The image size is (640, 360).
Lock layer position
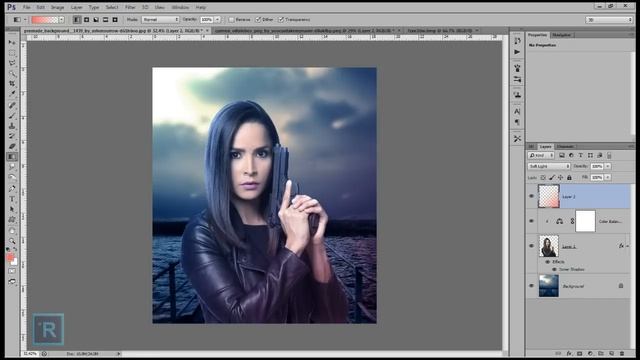[x=560, y=178]
